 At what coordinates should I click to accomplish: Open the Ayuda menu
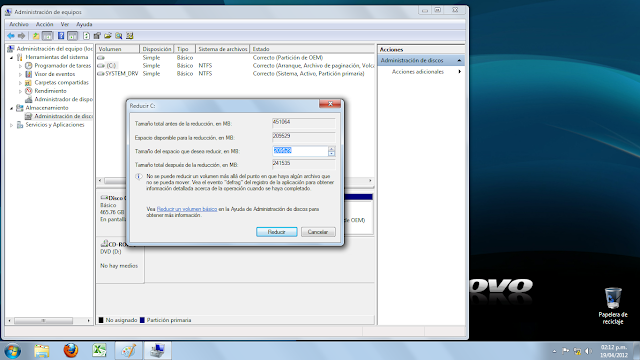(x=84, y=24)
